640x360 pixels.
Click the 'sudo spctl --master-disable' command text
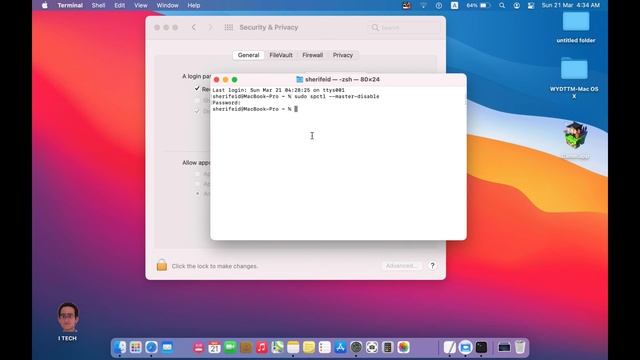pyautogui.click(x=337, y=96)
